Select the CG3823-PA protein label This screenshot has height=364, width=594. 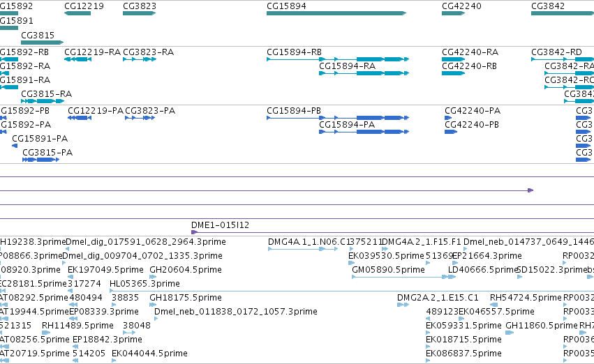pyautogui.click(x=150, y=111)
